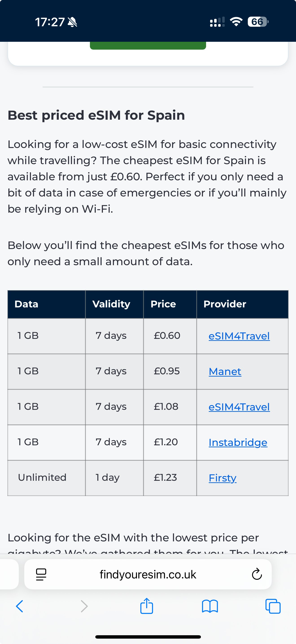Tap the Safari forward arrow
296x644 pixels.
coord(84,606)
